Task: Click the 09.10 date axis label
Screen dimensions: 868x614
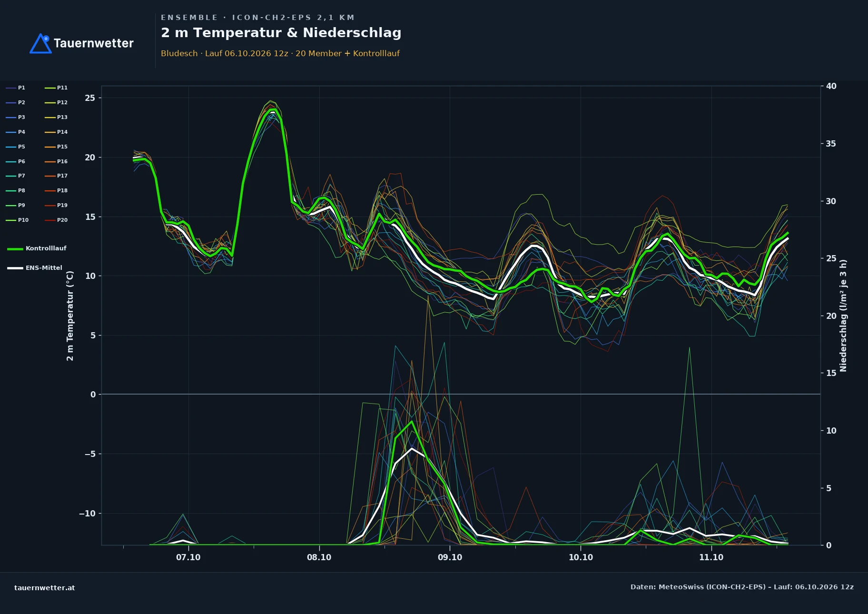Action: click(450, 557)
